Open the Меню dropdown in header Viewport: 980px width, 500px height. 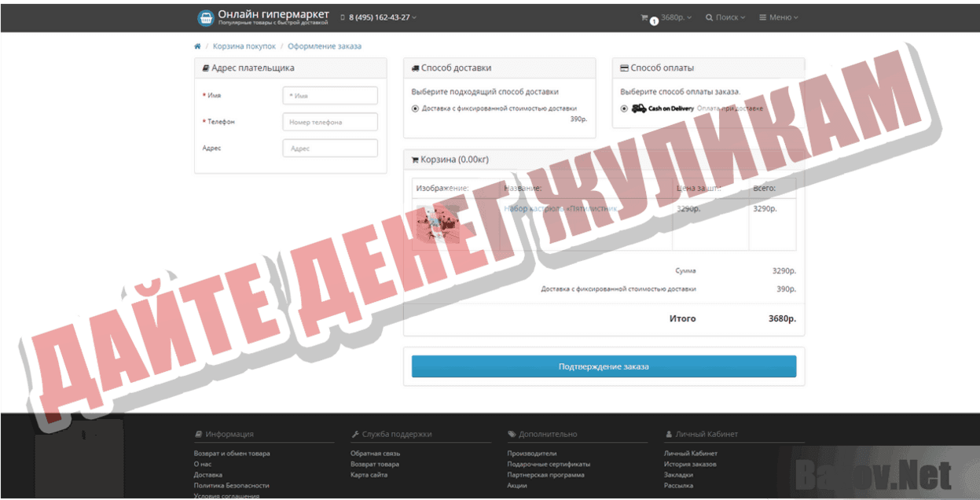[779, 17]
